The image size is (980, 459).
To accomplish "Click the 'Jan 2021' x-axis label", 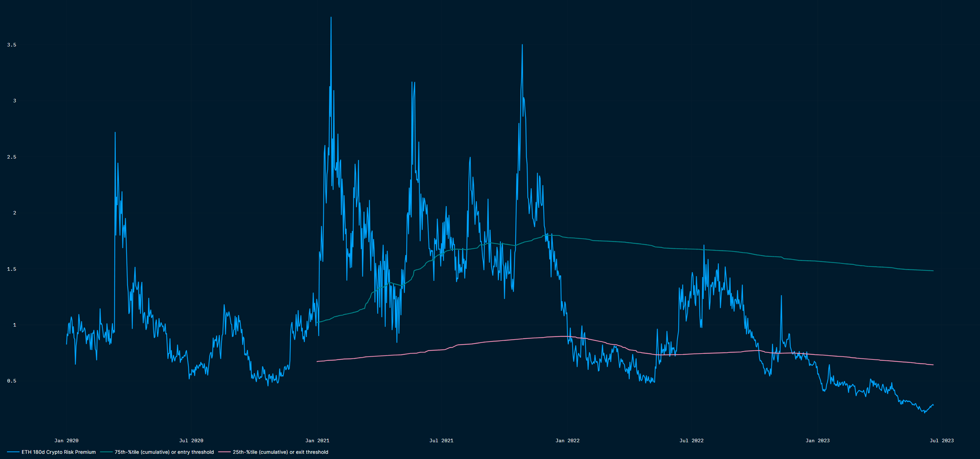I will coord(317,441).
